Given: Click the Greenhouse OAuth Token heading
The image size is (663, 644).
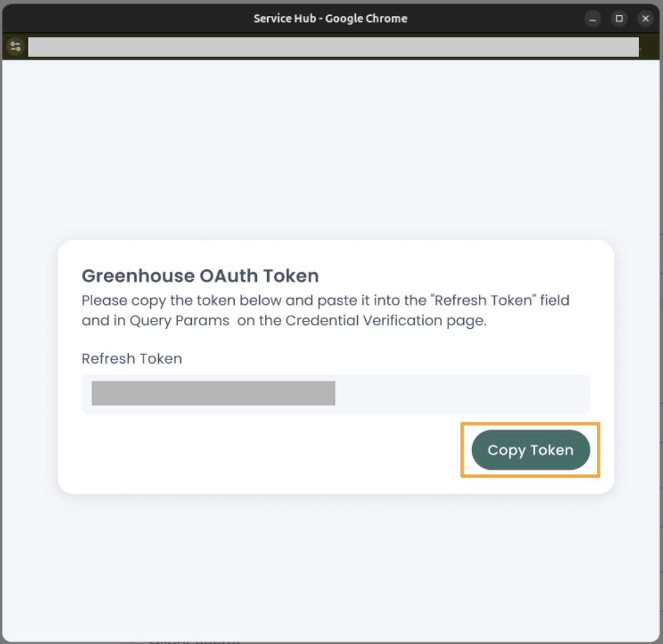Looking at the screenshot, I should pyautogui.click(x=200, y=276).
